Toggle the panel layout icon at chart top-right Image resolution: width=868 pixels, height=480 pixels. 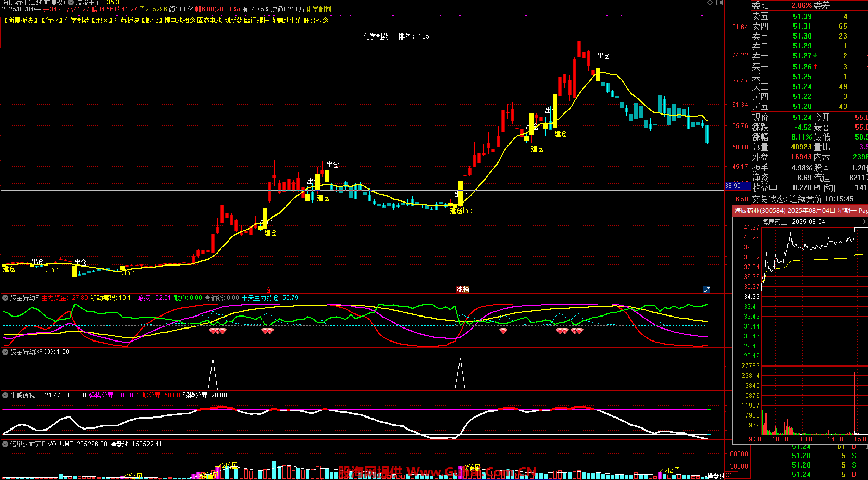tap(720, 3)
